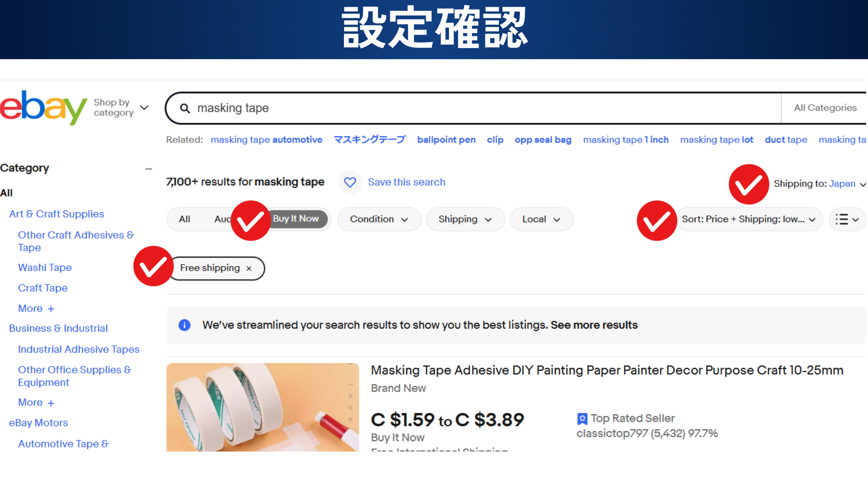Open the Shop by category menu
868x477 pixels.
point(121,108)
